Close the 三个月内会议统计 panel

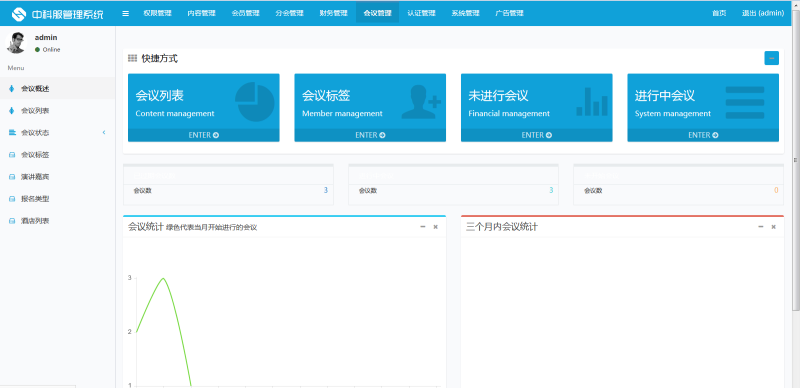click(773, 227)
